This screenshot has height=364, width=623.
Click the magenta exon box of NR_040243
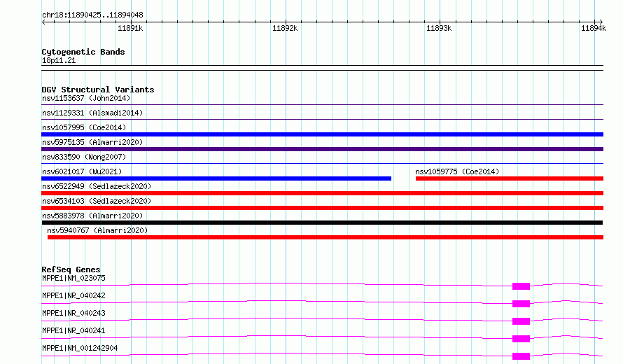[x=521, y=321]
